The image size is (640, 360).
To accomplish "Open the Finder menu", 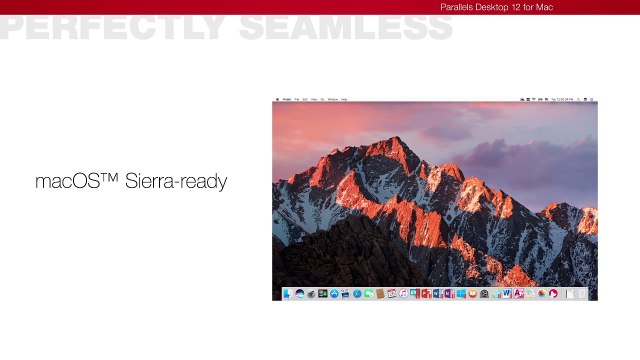I will [x=287, y=99].
